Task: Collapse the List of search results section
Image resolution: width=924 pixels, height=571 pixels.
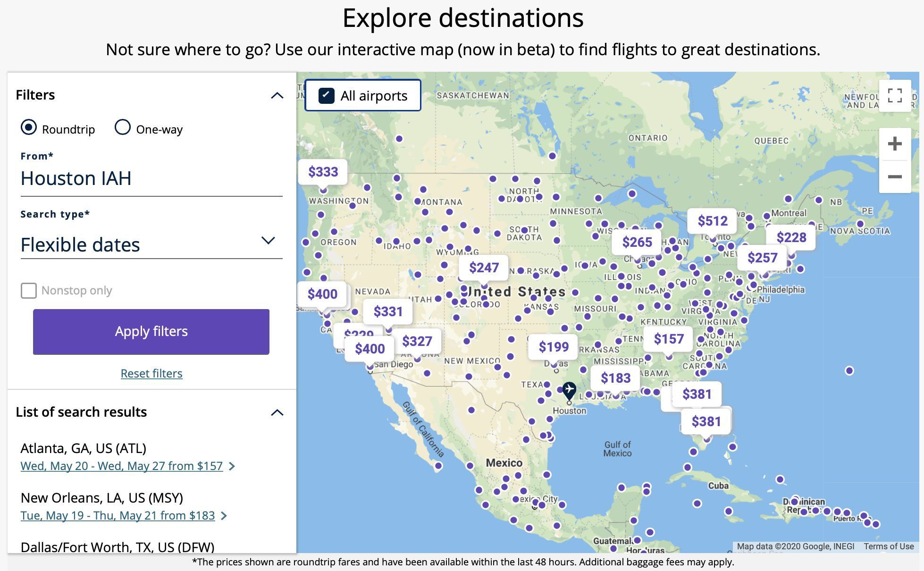Action: [277, 412]
